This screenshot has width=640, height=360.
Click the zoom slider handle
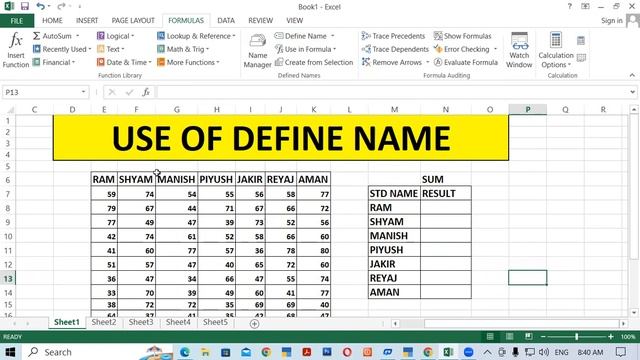577,337
